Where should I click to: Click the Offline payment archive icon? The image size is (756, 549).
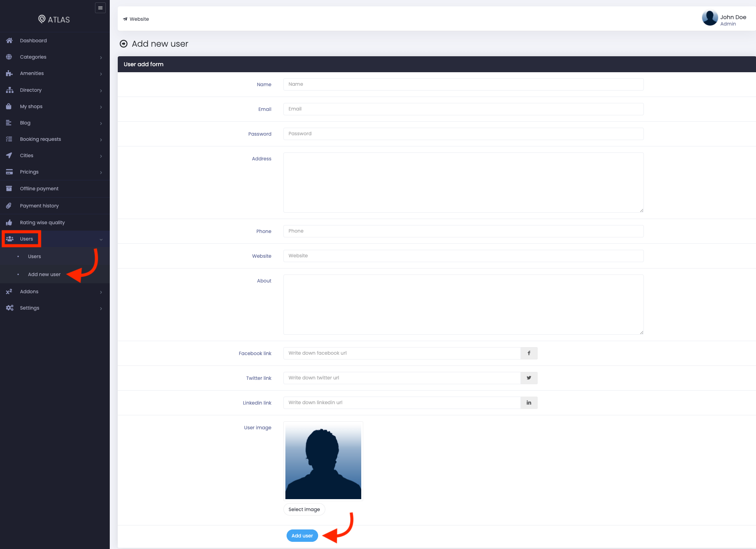(9, 189)
